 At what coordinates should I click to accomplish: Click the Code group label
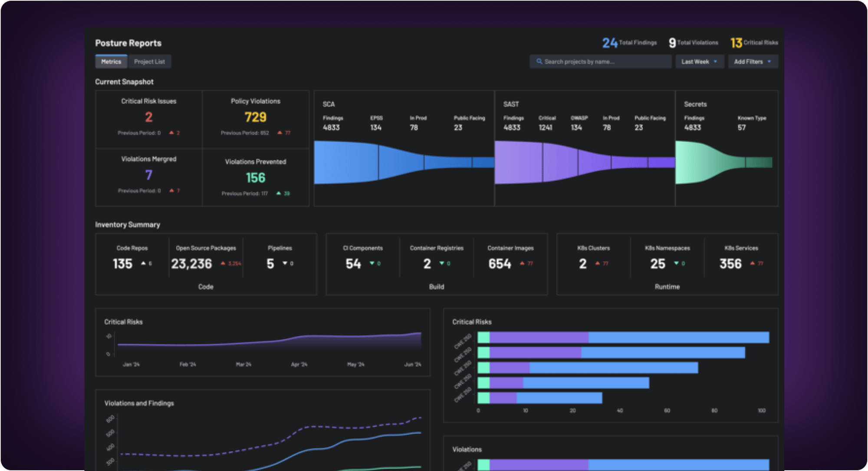(x=206, y=287)
